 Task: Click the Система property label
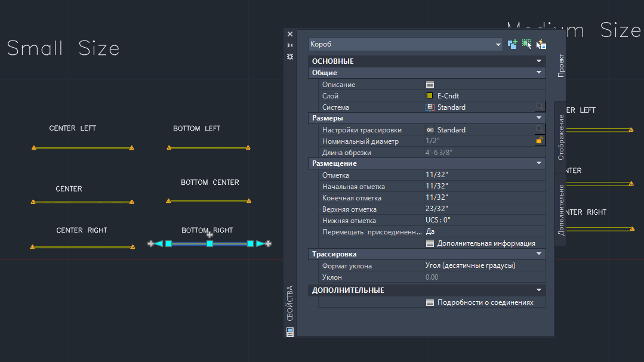(x=335, y=107)
